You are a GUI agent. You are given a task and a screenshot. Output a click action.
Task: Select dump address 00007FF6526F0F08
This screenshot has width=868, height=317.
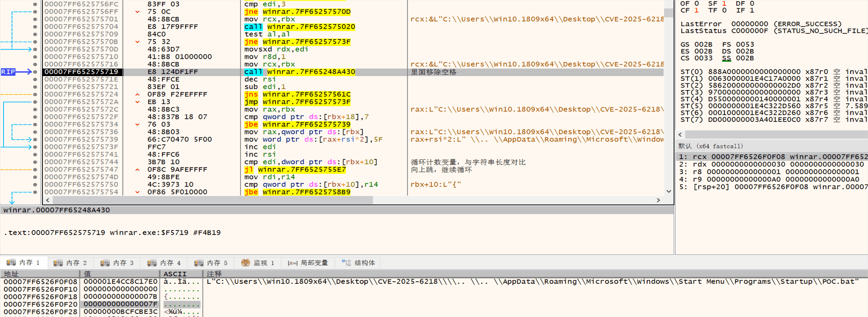(x=40, y=281)
